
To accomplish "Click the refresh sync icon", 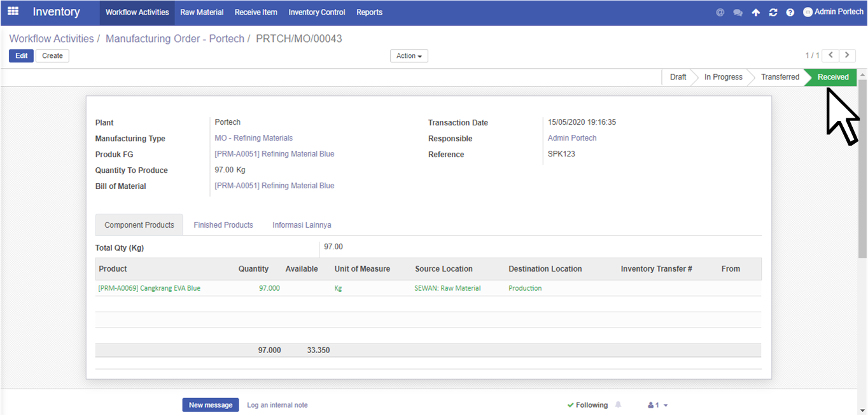I will [773, 13].
